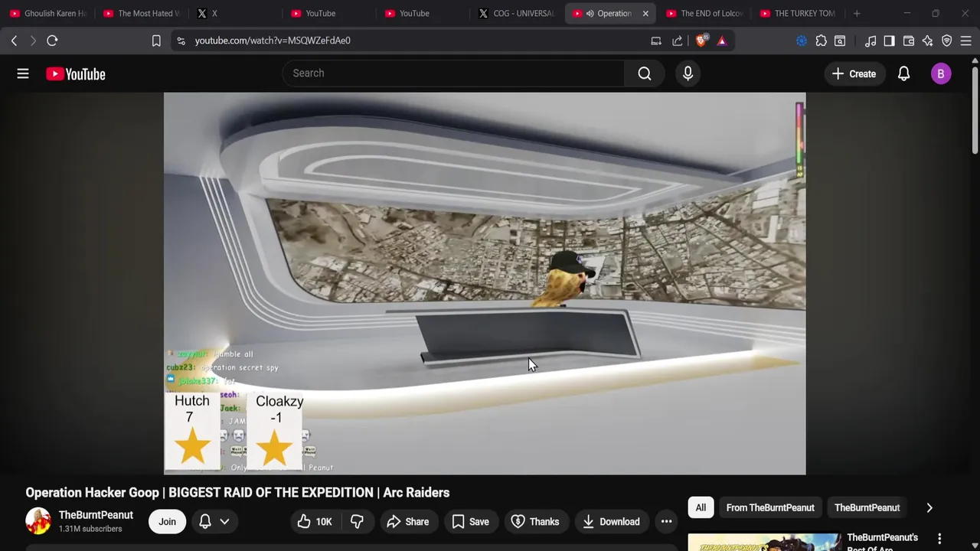
Task: Start voice search with the microphone
Action: 688,73
